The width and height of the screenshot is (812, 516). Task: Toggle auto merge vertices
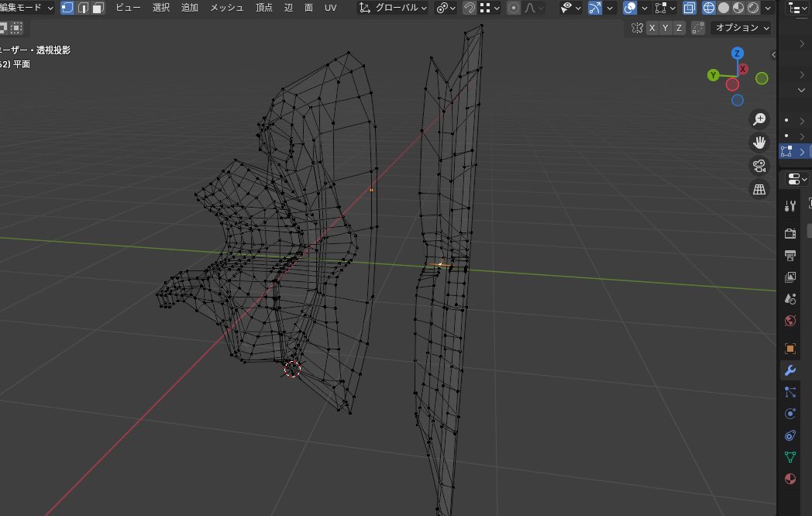tap(698, 28)
